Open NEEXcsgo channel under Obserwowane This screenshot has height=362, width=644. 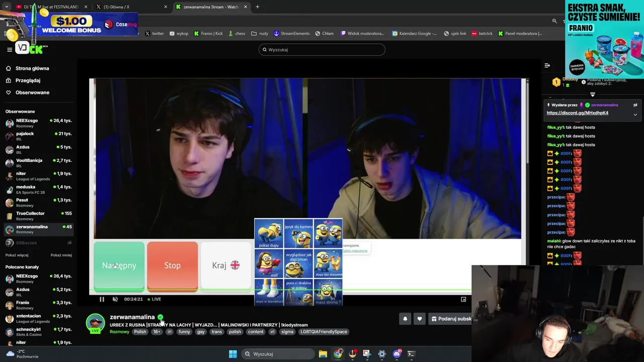[38, 123]
